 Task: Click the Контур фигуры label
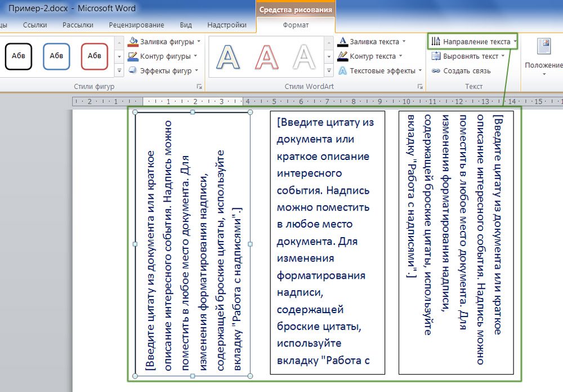pyautogui.click(x=165, y=56)
